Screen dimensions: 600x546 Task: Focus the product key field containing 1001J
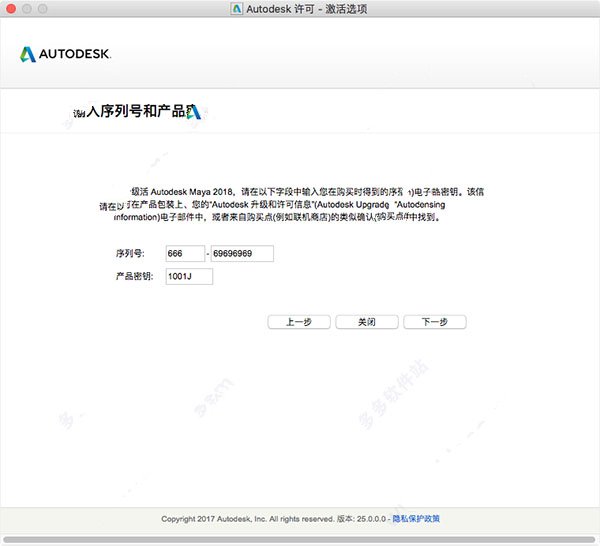point(189,276)
